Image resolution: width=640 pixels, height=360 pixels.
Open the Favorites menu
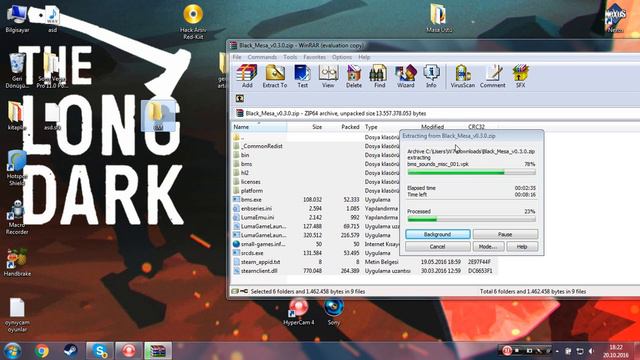[x=314, y=57]
